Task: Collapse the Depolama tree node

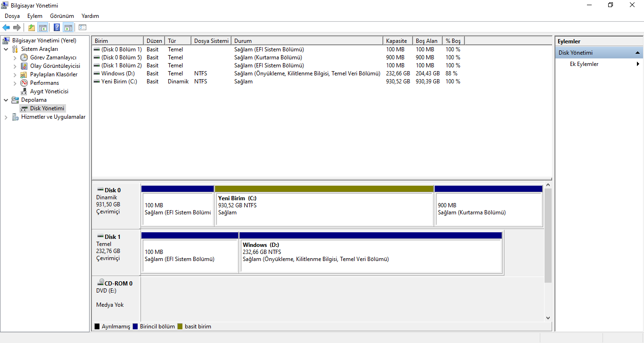Action: tap(6, 100)
